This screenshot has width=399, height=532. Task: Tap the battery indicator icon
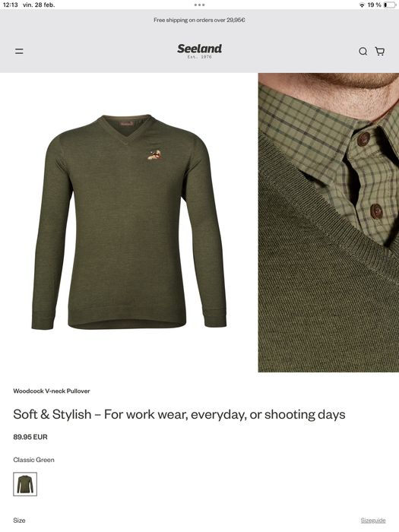[389, 5]
